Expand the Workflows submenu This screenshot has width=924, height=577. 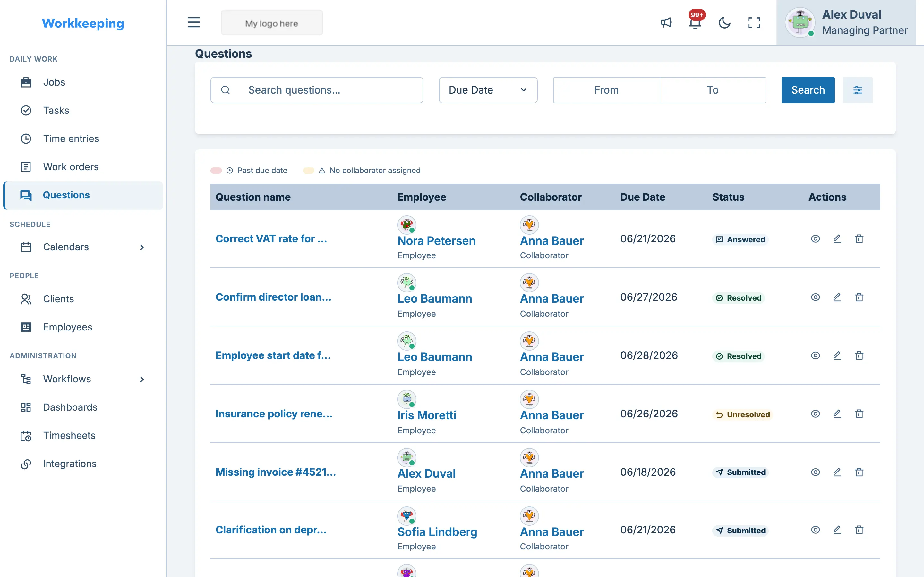click(x=142, y=379)
